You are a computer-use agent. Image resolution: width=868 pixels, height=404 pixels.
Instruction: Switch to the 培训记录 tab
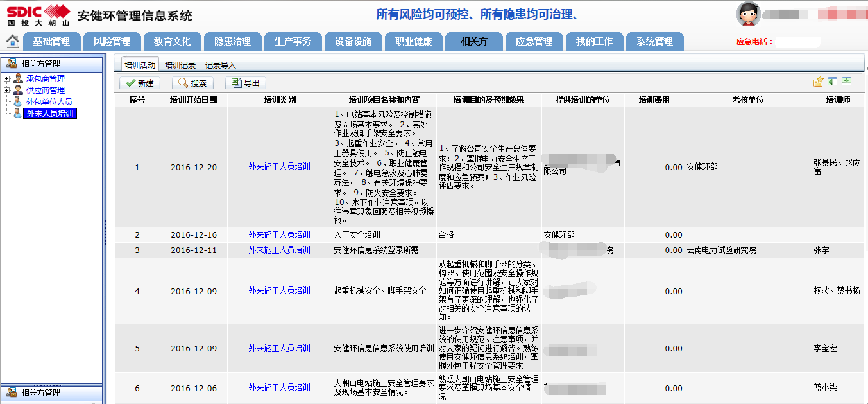click(180, 65)
